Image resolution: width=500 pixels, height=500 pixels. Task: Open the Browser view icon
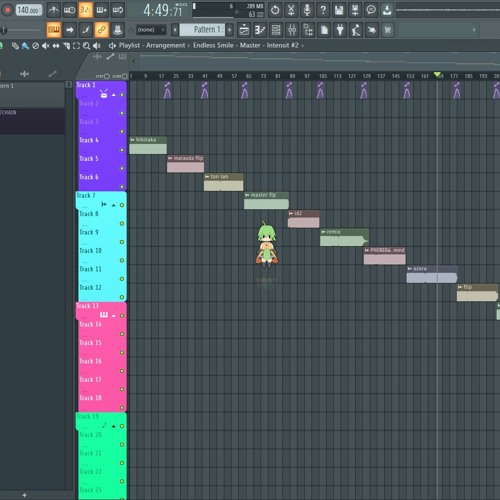point(308,30)
